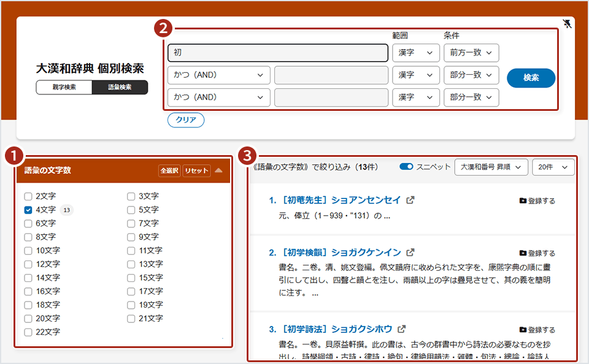Check the 20文字 checkbox
This screenshot has width=589, height=364.
tap(28, 319)
